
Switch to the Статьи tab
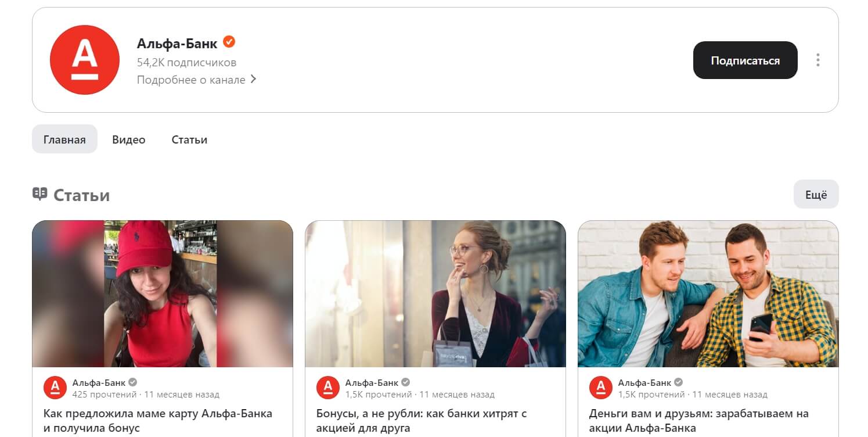[189, 139]
